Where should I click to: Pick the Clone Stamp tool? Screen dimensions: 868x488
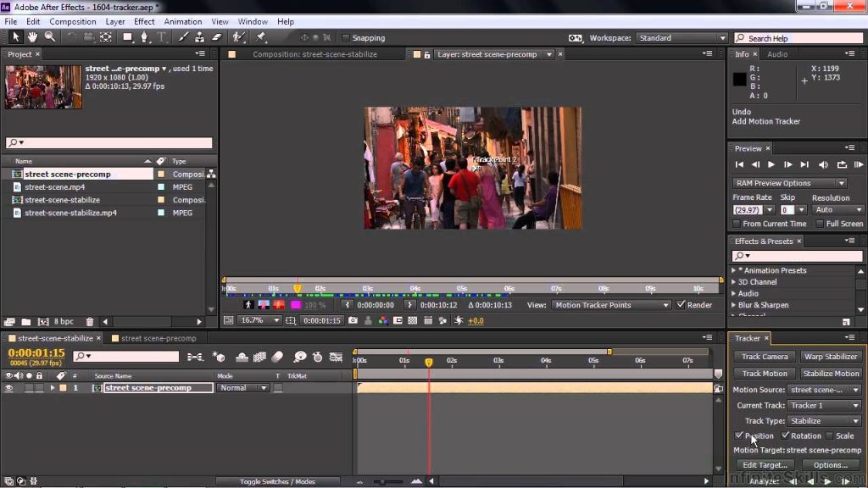click(199, 37)
